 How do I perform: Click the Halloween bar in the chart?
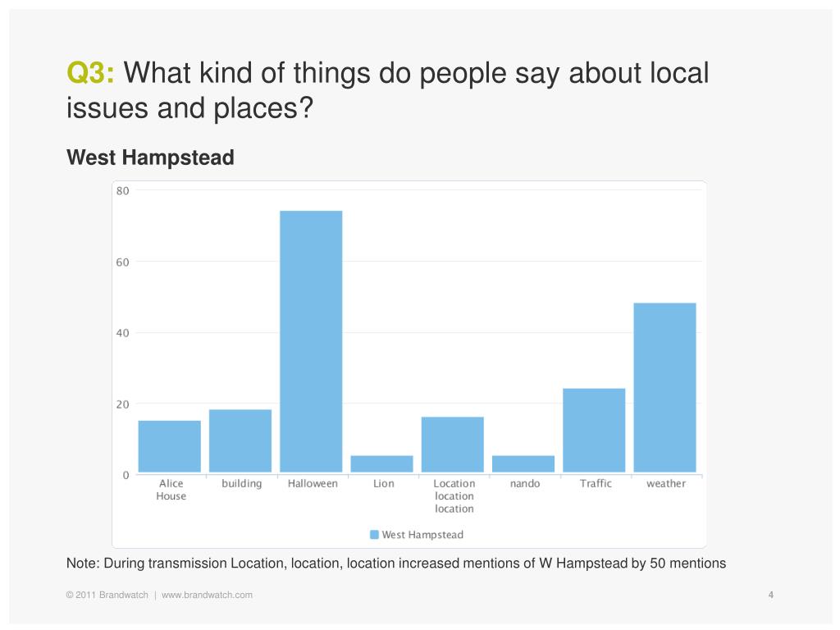coord(311,341)
